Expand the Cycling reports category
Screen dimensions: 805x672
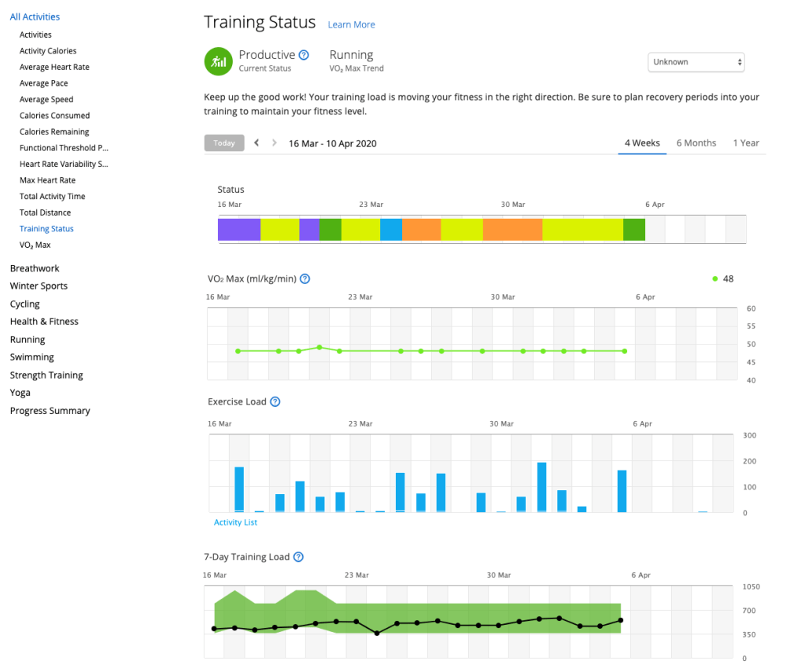(25, 304)
